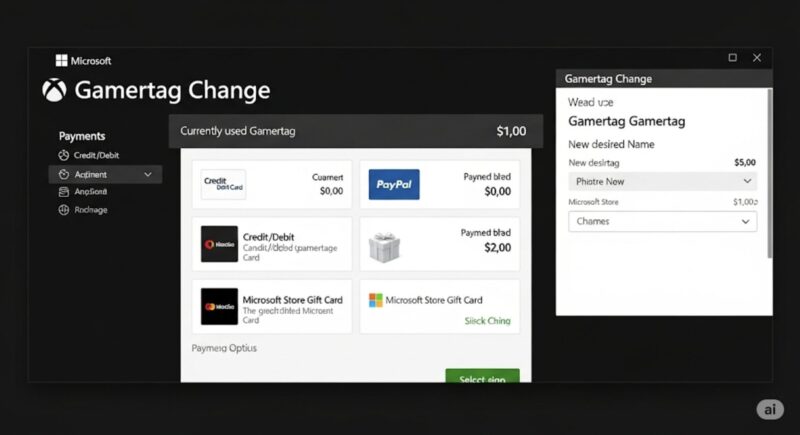Open the Phiotre Now dropdown
The width and height of the screenshot is (800, 435).
click(662, 182)
